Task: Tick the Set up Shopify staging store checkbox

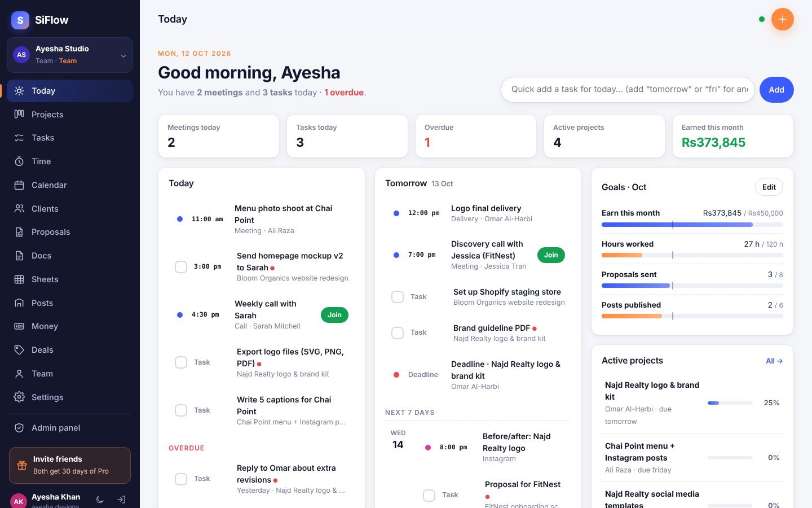Action: tap(398, 297)
